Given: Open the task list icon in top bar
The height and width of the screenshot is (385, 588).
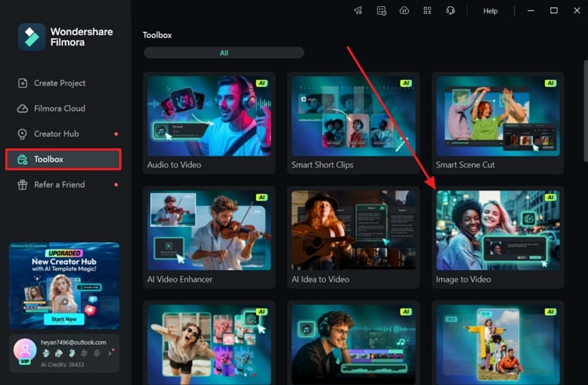Looking at the screenshot, I should tap(381, 10).
